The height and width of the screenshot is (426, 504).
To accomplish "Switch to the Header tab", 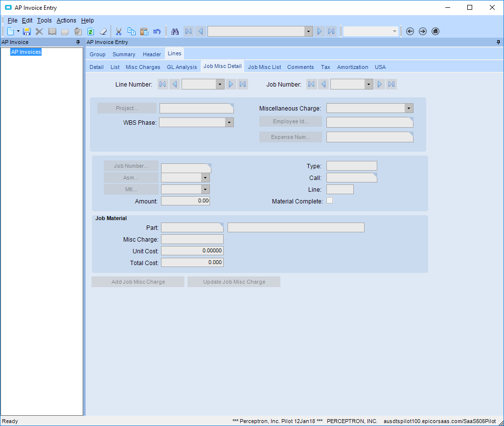I will point(152,54).
